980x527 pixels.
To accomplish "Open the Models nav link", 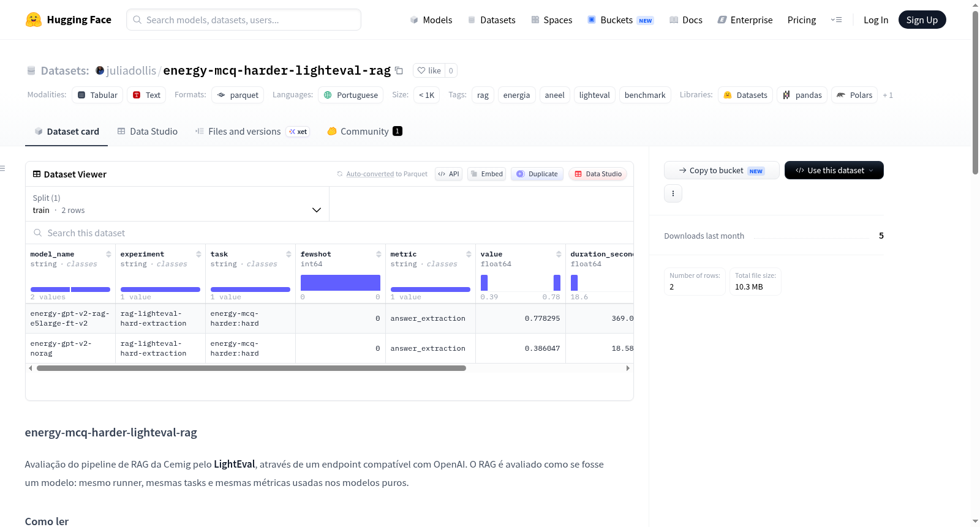I will click(431, 20).
